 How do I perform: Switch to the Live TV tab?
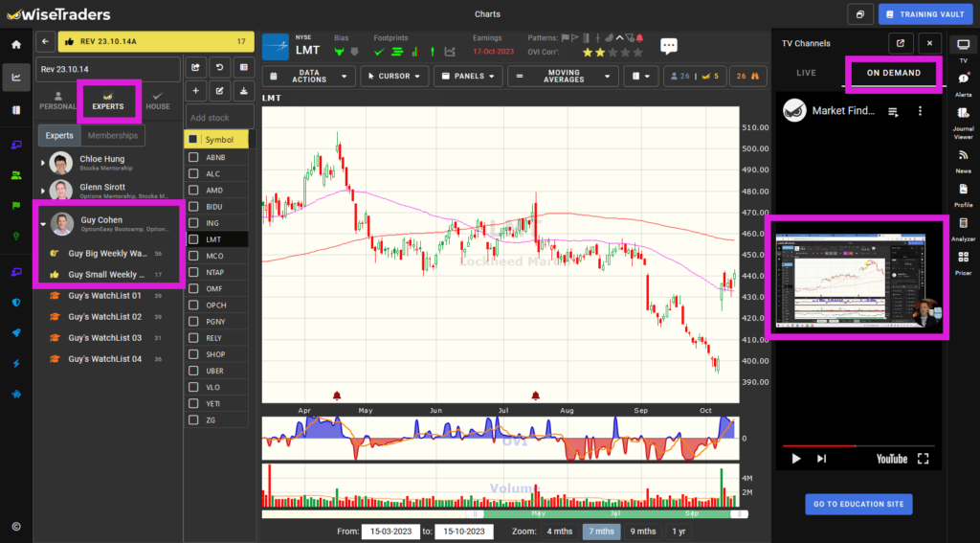[806, 73]
